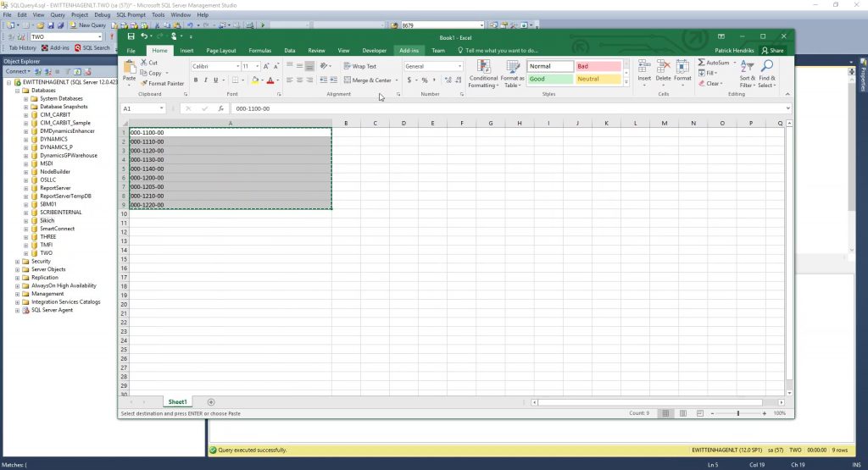The image size is (868, 470).
Task: Click the Format Painter tool
Action: point(163,83)
